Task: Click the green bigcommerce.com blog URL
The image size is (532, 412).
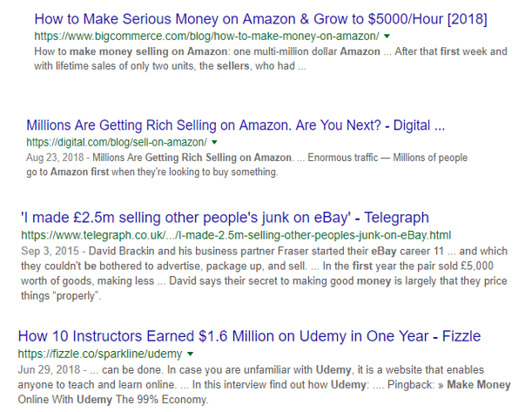Action: tap(206, 36)
